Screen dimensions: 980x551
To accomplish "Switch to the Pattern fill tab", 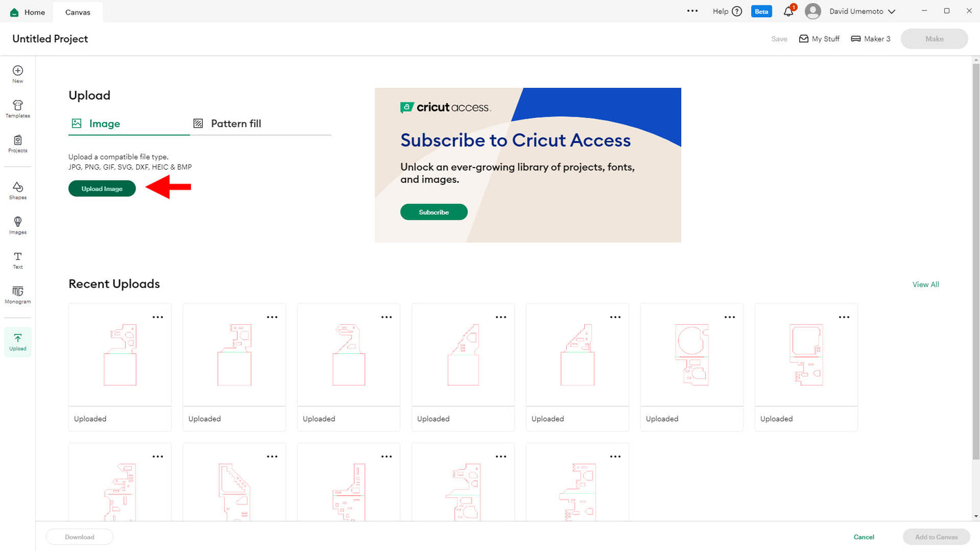I will click(x=227, y=124).
